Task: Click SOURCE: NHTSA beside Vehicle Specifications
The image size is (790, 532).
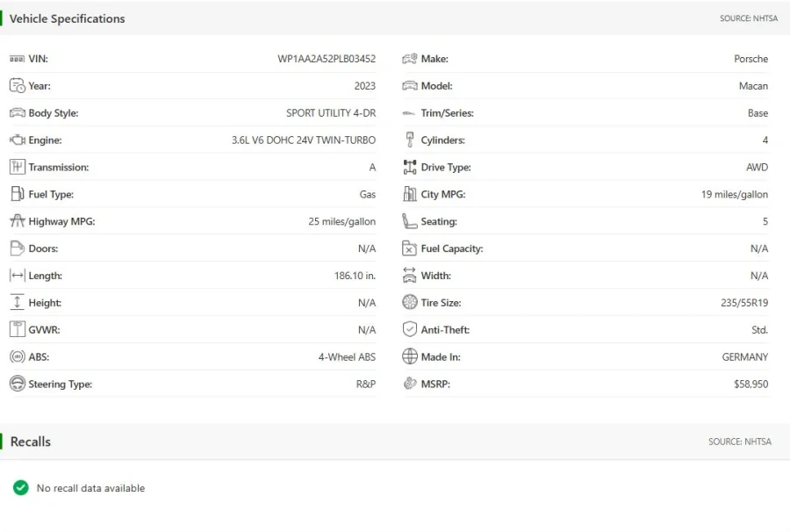Action: [748, 18]
